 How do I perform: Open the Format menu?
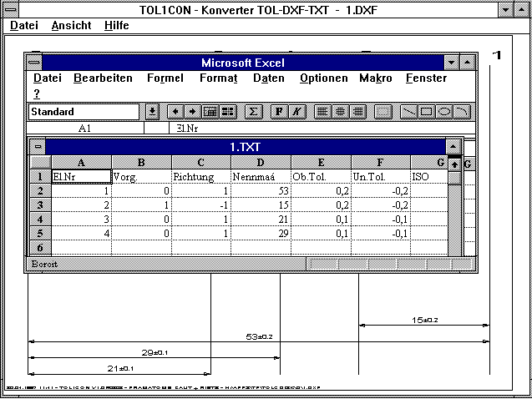tap(219, 78)
